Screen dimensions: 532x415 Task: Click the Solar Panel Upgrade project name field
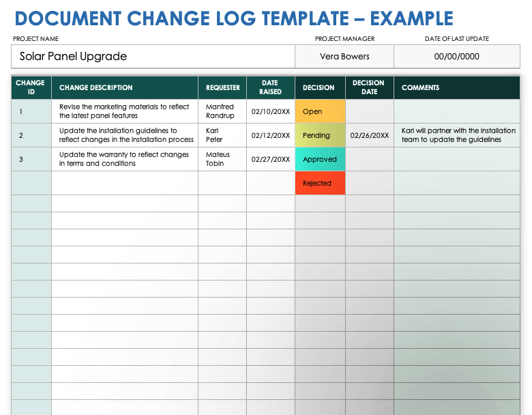[x=153, y=57]
